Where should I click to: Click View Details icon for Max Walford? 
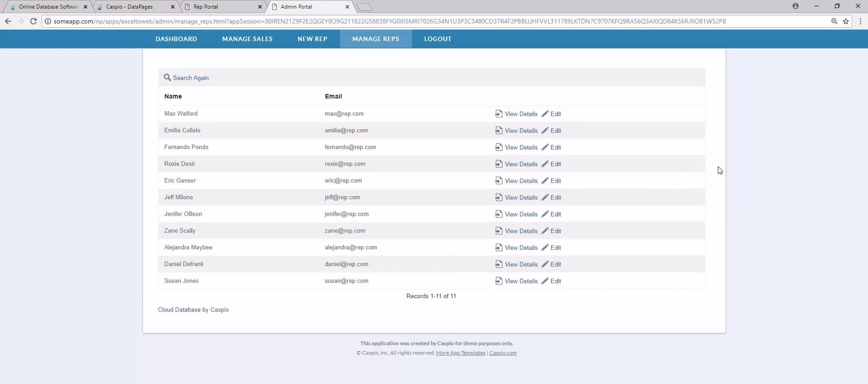point(498,114)
